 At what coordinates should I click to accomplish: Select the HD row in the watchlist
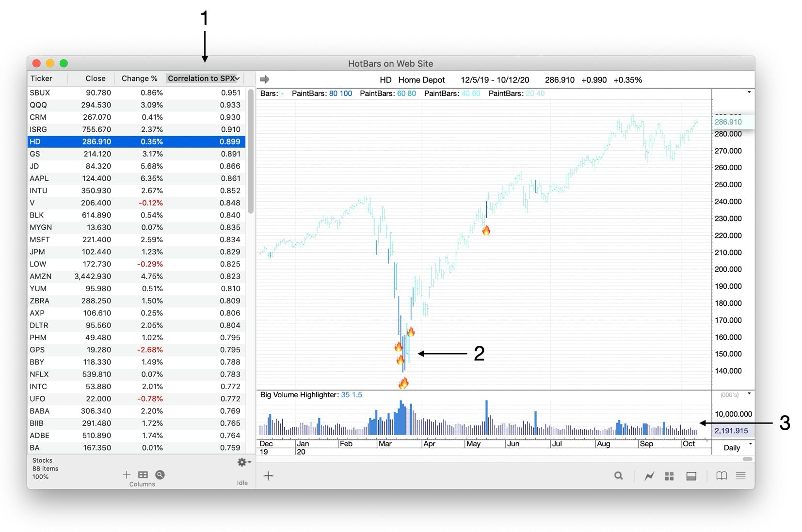pos(136,141)
